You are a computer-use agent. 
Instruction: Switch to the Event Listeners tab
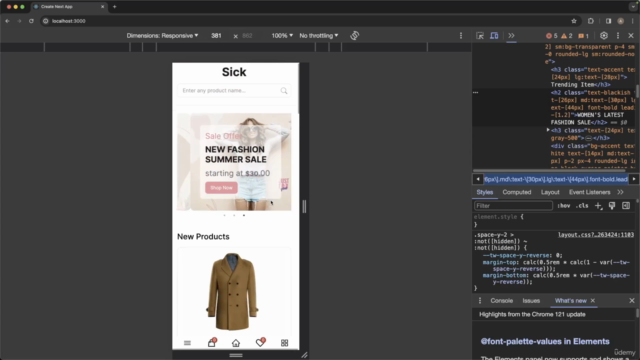(x=589, y=192)
